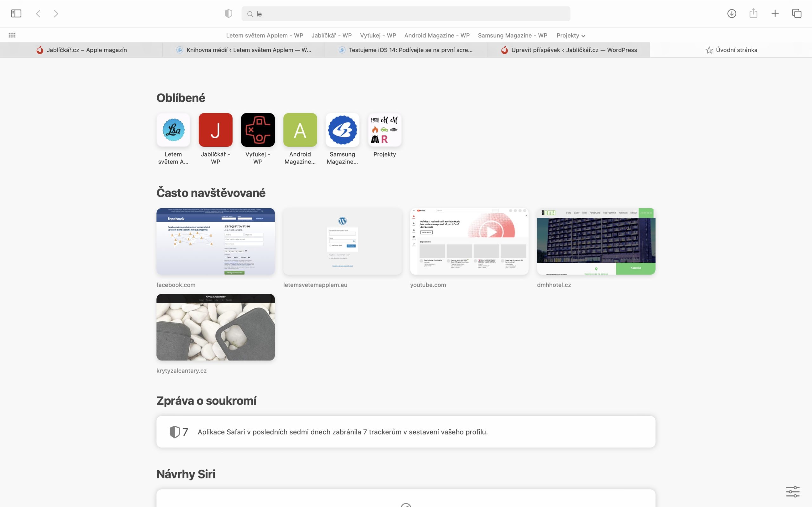Open Letem světem Applem - WP bookmark
This screenshot has height=507, width=812.
[265, 35]
